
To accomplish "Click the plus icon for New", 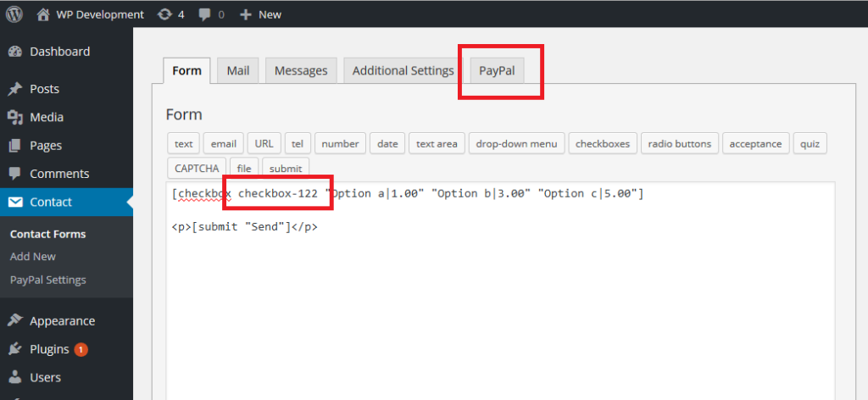I will [246, 14].
